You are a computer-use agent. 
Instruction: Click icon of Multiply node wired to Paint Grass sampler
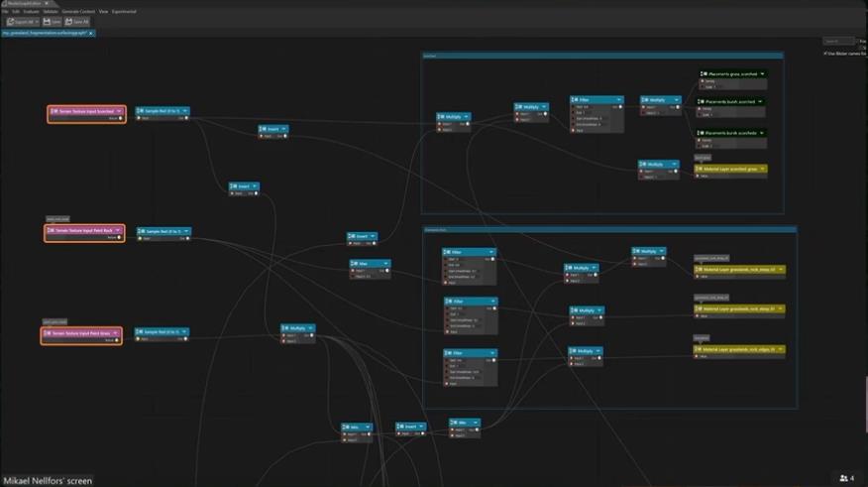(285, 328)
